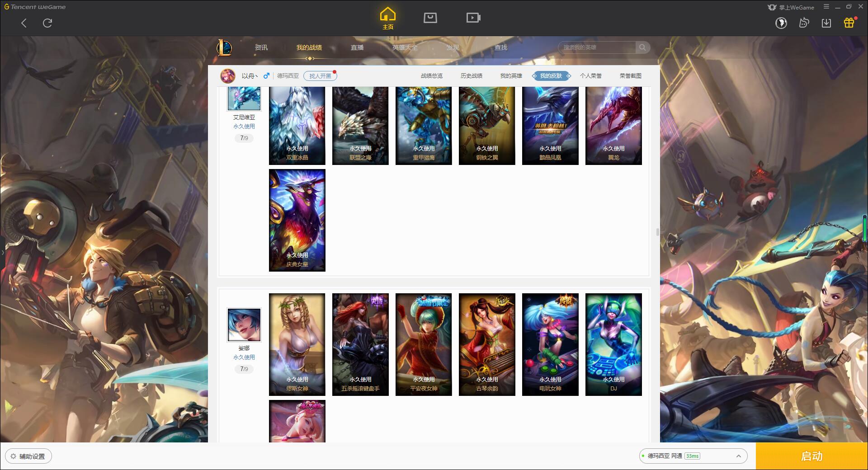Click the 7/9 count under 娑娜
868x470 pixels.
tap(244, 369)
